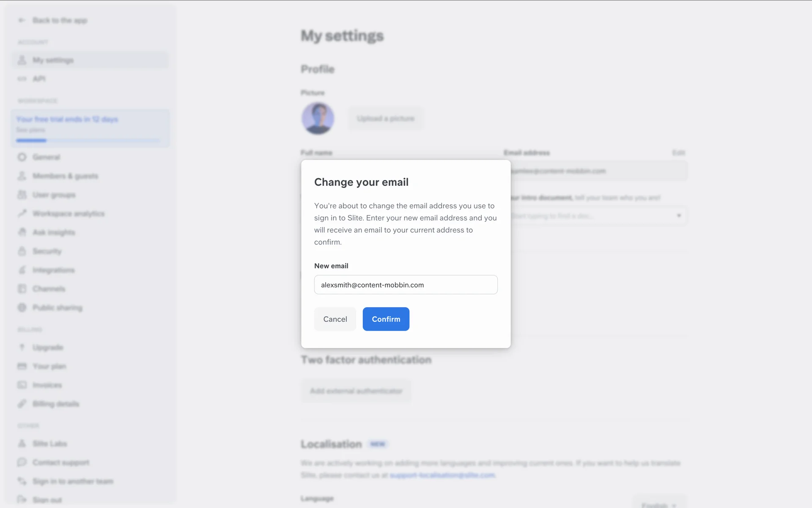Open the English language dropdown
The height and width of the screenshot is (508, 812).
[x=658, y=505]
